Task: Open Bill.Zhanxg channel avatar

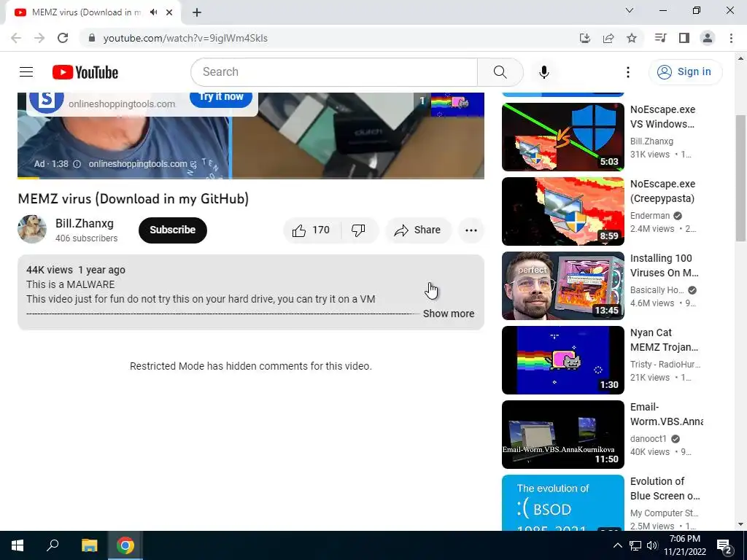Action: pyautogui.click(x=32, y=229)
